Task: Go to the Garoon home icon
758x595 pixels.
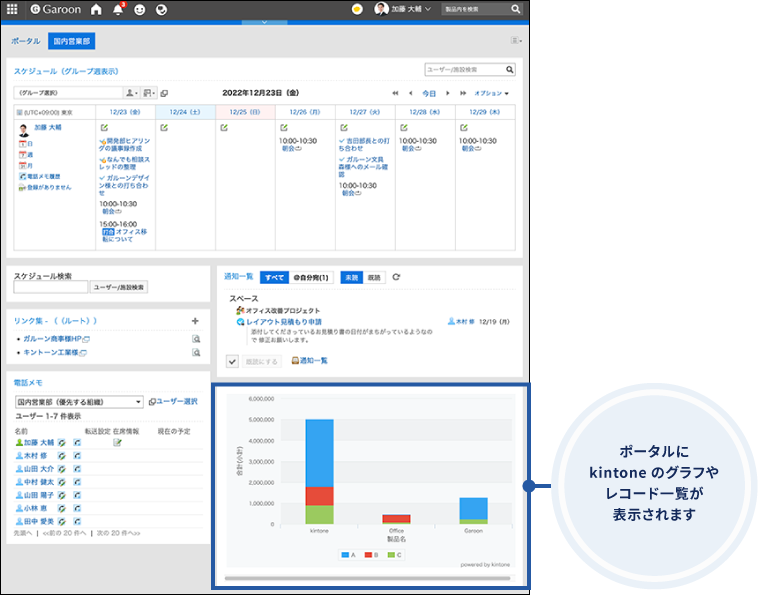Action: [x=96, y=9]
